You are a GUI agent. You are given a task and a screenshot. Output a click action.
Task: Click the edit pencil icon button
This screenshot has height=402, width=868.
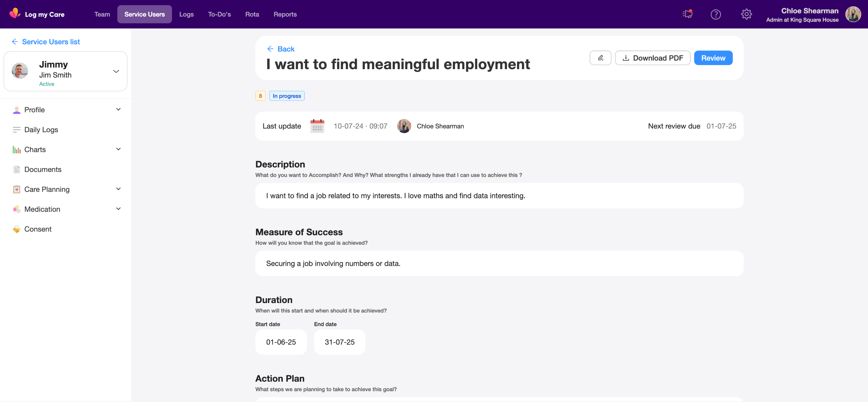click(x=600, y=58)
